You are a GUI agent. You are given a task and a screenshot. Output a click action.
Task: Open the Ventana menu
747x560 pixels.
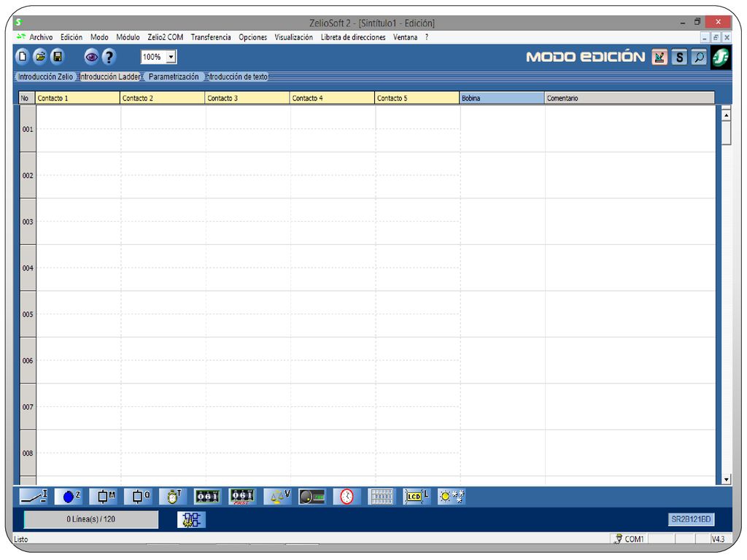click(405, 37)
